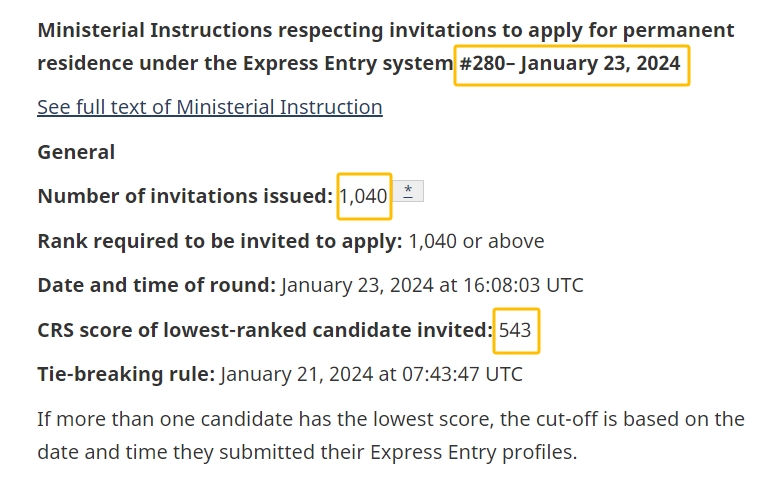Click the highlighted #280– January 23, 2024 text

pos(570,64)
